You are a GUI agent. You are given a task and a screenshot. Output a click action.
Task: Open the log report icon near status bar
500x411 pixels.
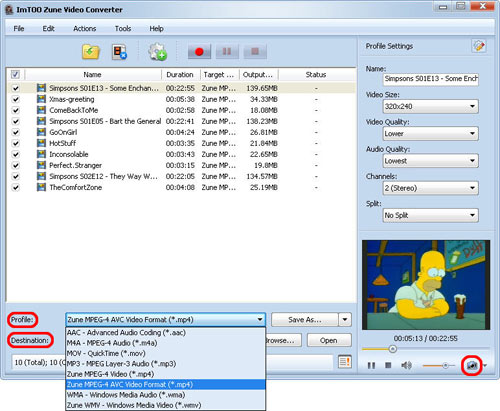coord(345,362)
